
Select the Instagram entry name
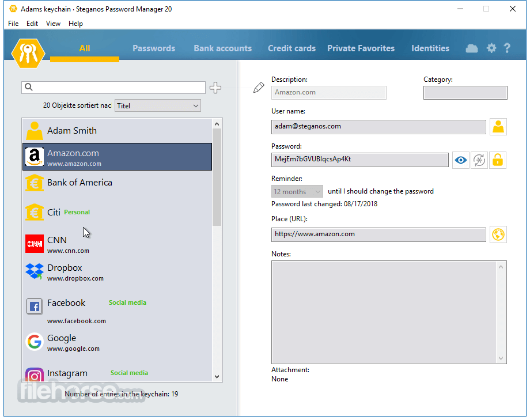point(67,373)
